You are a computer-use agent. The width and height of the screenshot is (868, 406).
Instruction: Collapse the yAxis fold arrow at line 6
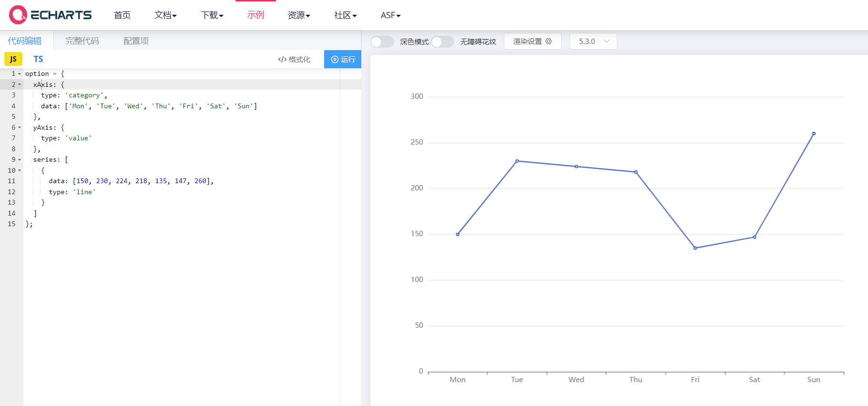(x=20, y=127)
